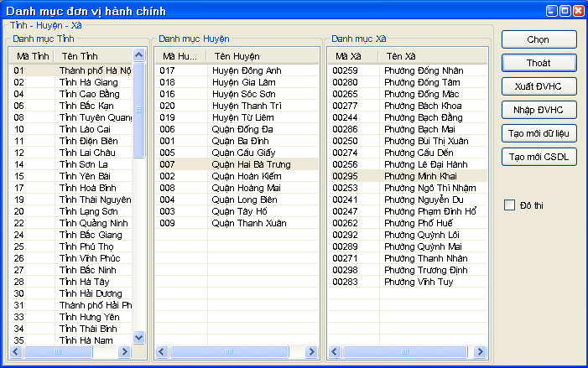Select Tỉnh Quảng Ninh row
The width and height of the screenshot is (588, 368).
coord(70,223)
